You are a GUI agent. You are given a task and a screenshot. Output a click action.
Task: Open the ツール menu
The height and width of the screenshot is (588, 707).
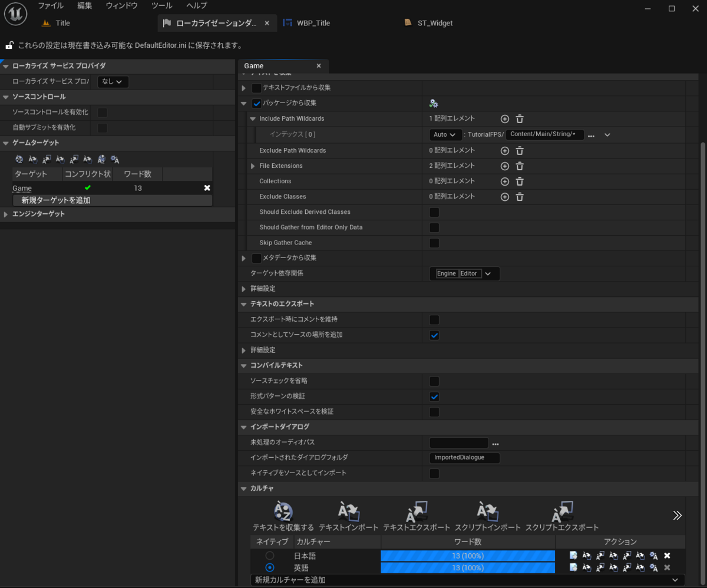(162, 6)
